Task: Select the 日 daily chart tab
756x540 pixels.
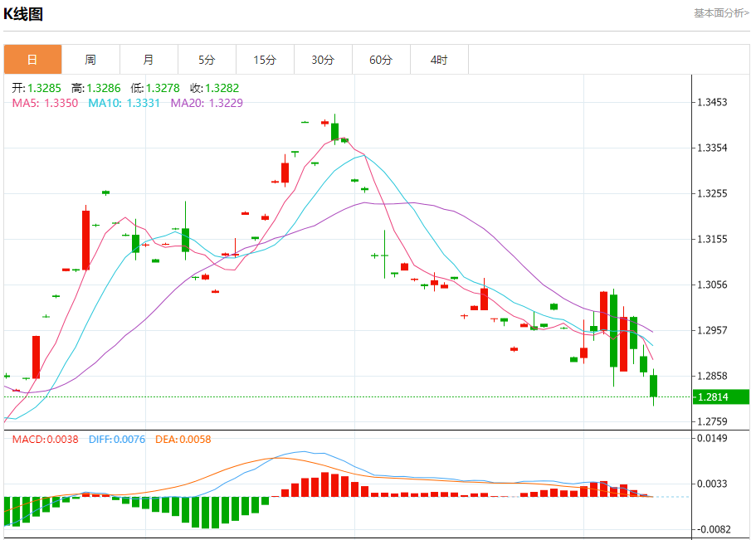Action: click(33, 60)
